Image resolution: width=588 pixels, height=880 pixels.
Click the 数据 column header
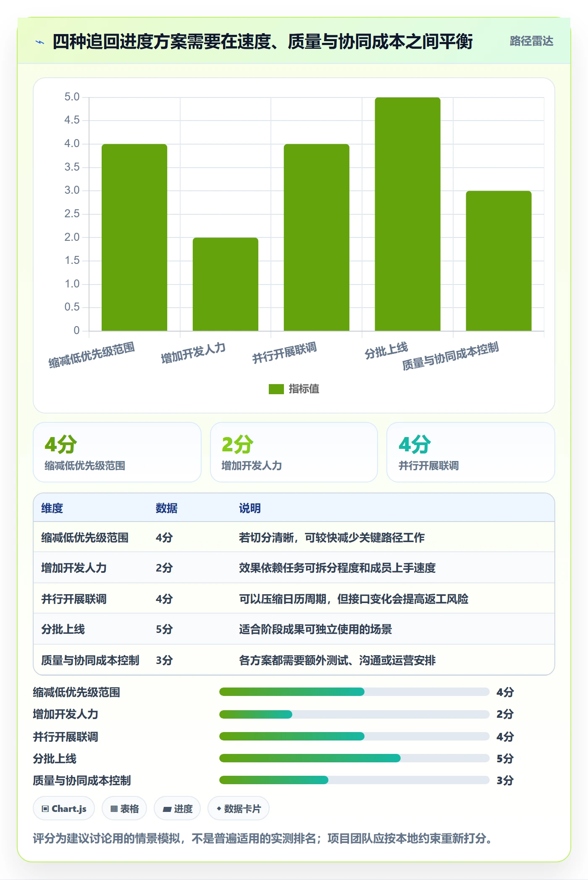click(x=166, y=508)
